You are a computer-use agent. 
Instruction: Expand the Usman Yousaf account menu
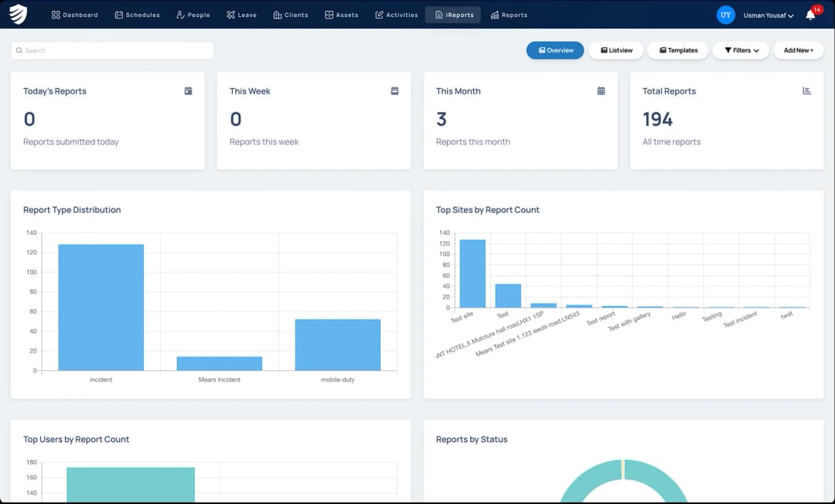coord(769,15)
